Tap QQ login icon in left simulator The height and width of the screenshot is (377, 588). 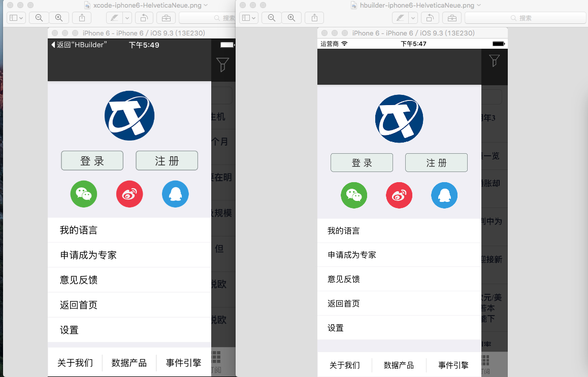175,194
